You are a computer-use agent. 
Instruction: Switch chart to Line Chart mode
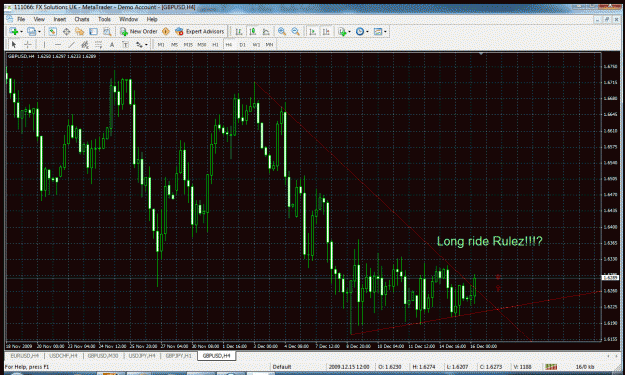(x=266, y=31)
